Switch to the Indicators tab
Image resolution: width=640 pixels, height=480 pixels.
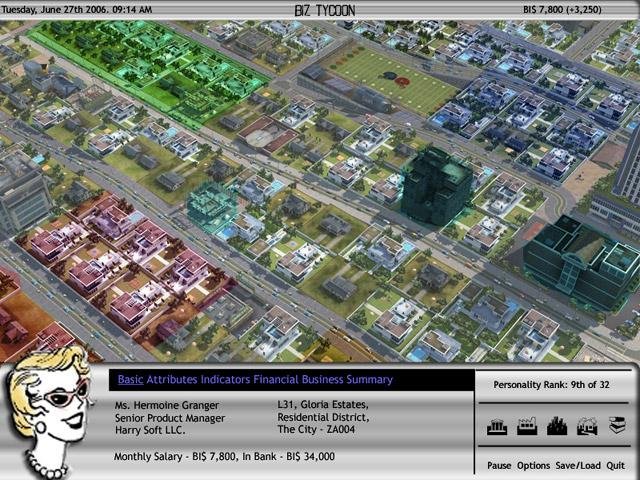tap(225, 380)
